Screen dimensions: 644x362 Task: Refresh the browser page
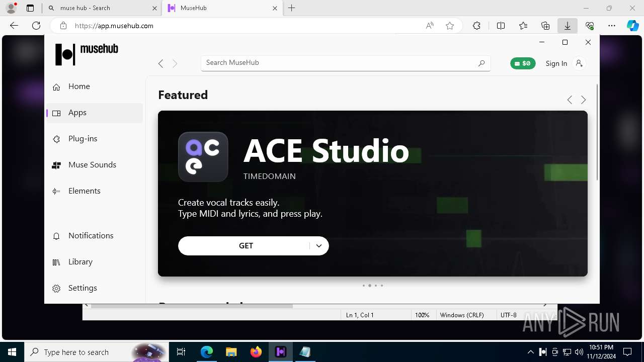[x=36, y=26]
